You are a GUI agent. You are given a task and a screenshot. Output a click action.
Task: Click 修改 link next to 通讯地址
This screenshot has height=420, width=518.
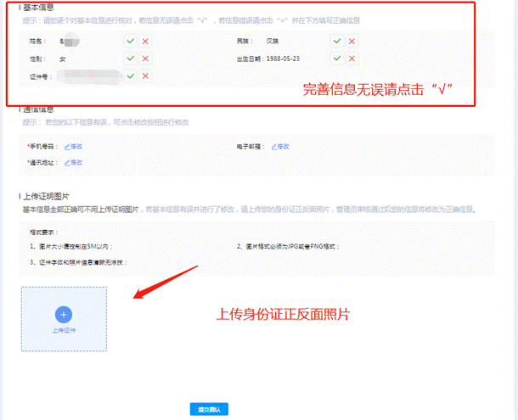(x=74, y=162)
